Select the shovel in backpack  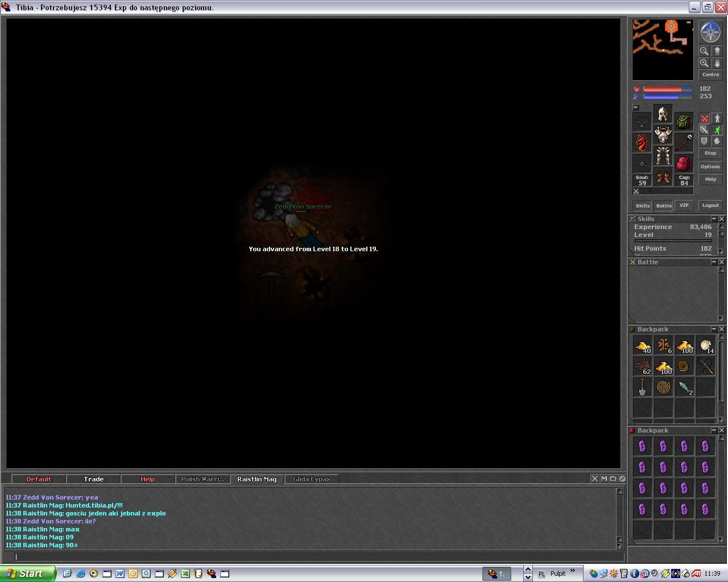click(643, 388)
